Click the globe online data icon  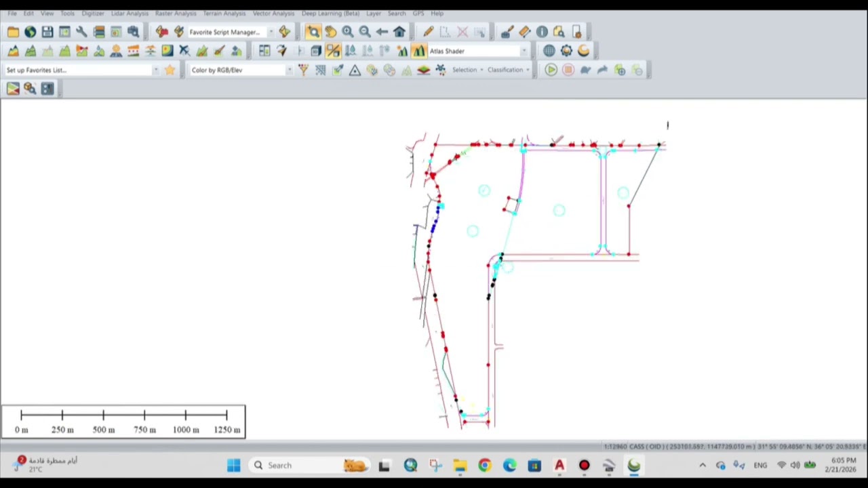tap(30, 32)
